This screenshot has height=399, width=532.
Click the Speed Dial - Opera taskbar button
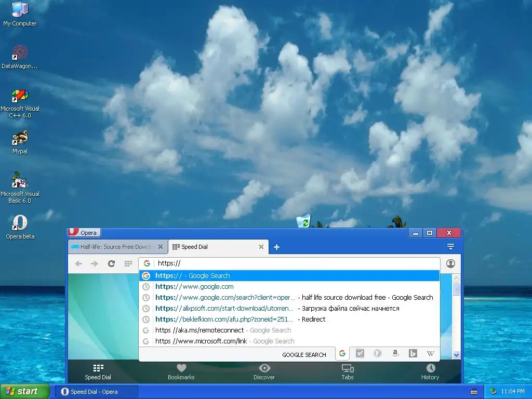click(x=96, y=392)
